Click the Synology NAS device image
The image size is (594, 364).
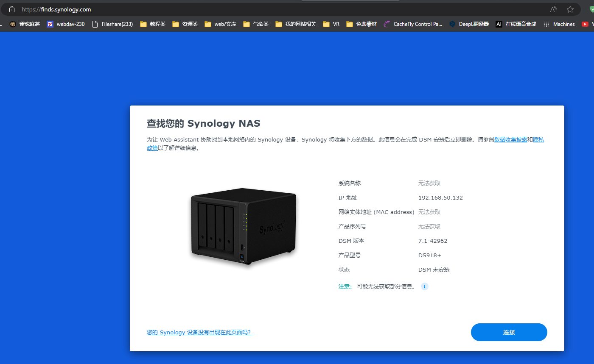243,227
